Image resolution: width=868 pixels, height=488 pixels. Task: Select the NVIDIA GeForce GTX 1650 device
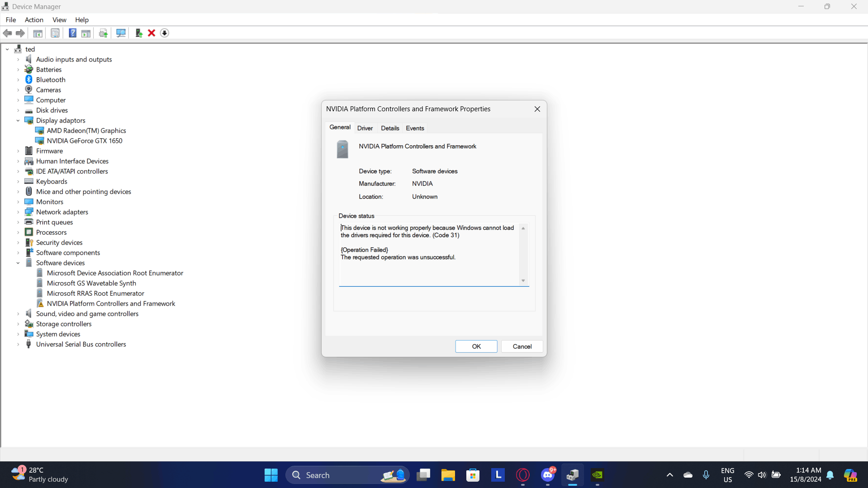(x=85, y=141)
